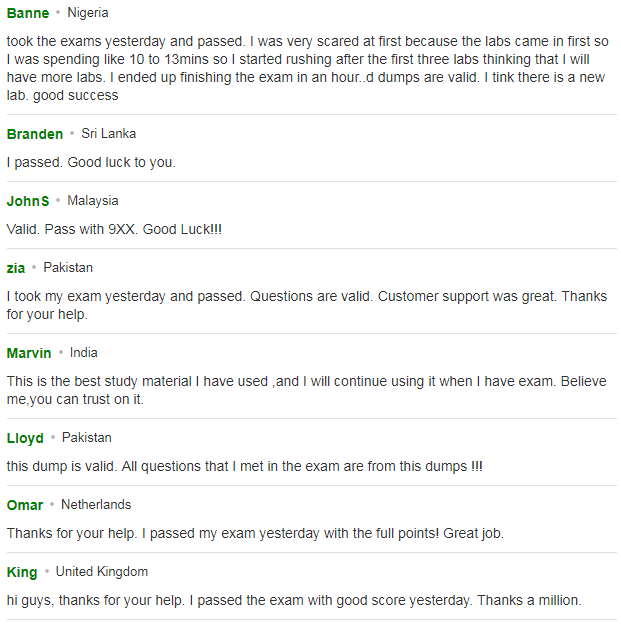Select the Malaysia country label
The image size is (621, 624).
(x=93, y=201)
